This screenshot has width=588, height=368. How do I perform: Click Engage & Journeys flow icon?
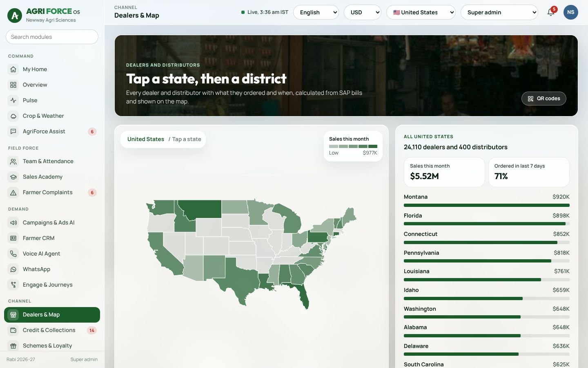click(x=13, y=285)
